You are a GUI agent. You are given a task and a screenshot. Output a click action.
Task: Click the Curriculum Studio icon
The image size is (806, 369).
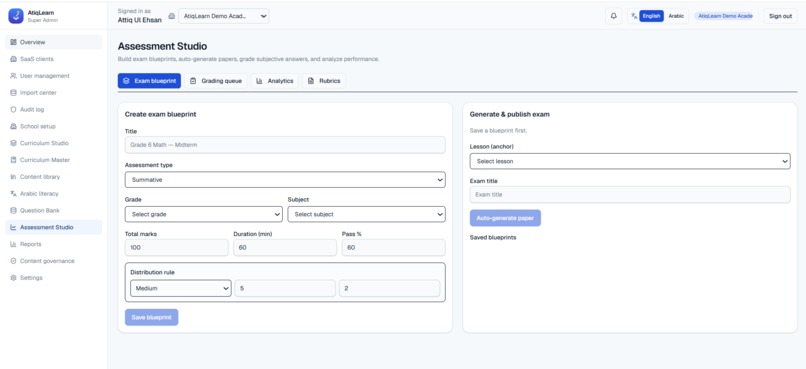pos(13,143)
